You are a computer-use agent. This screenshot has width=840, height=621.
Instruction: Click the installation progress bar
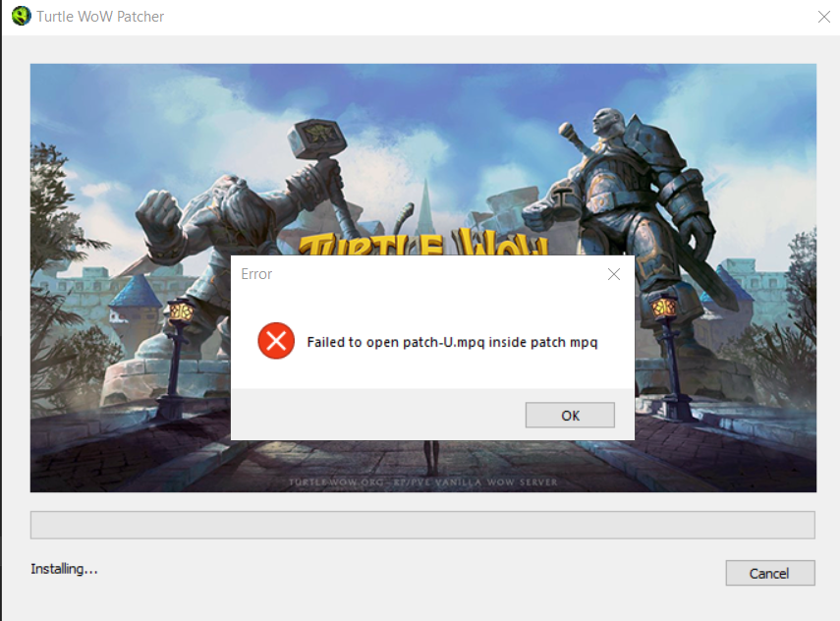pos(422,525)
